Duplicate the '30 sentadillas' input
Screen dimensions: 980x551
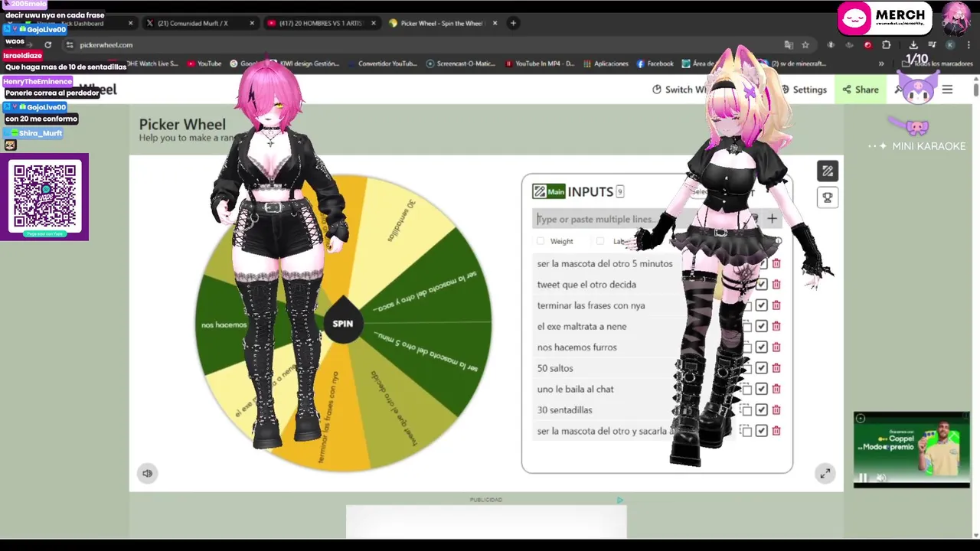746,410
